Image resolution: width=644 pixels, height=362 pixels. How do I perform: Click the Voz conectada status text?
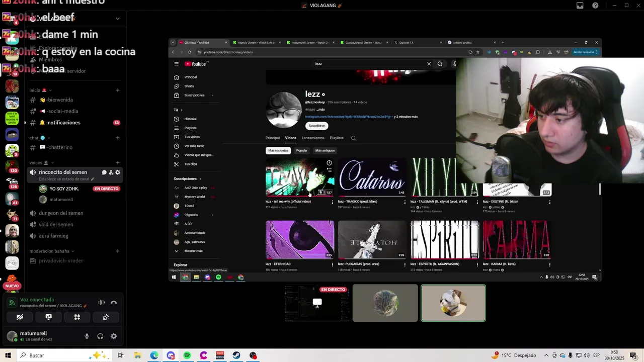tap(37, 300)
